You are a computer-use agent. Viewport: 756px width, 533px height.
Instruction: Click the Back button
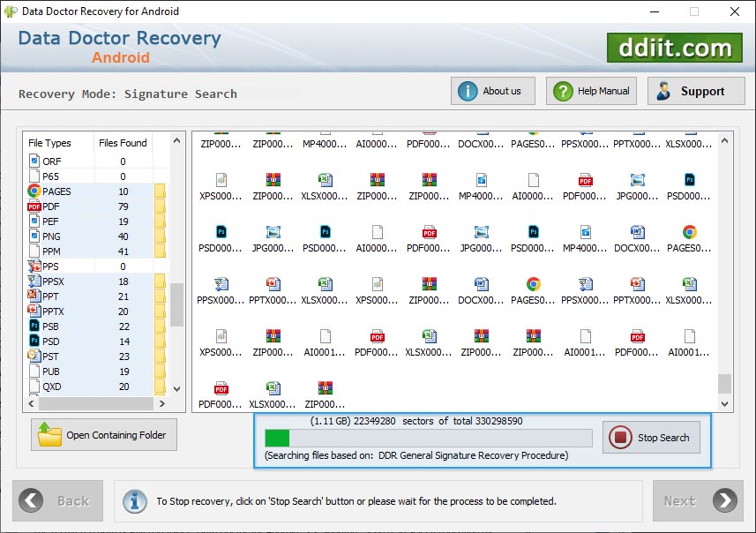tap(57, 500)
